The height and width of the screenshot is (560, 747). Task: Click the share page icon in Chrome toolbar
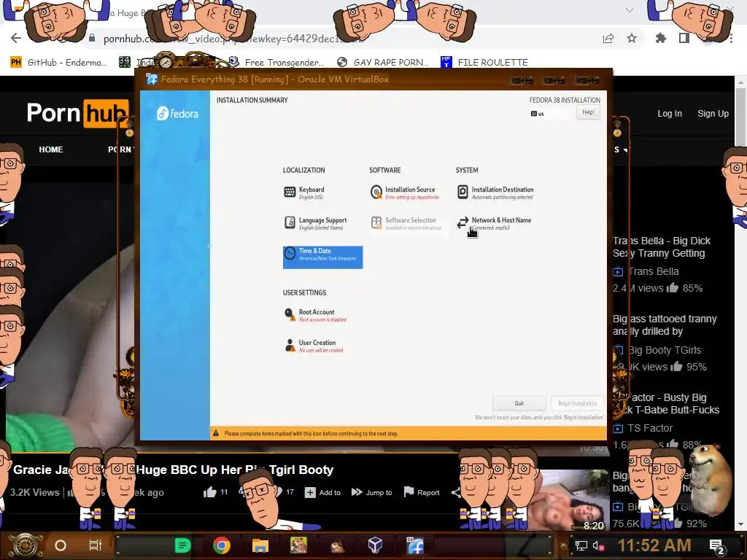tap(608, 38)
